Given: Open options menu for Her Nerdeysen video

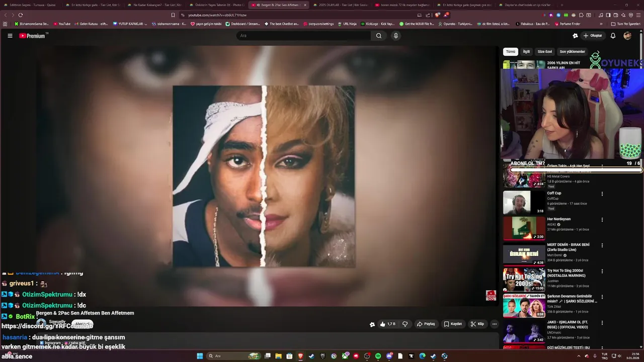Looking at the screenshot, I should pos(602,220).
